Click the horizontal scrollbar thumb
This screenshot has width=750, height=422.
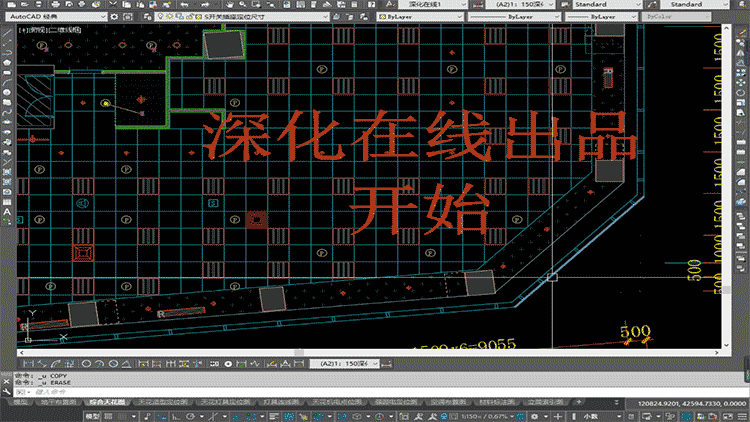point(299,353)
